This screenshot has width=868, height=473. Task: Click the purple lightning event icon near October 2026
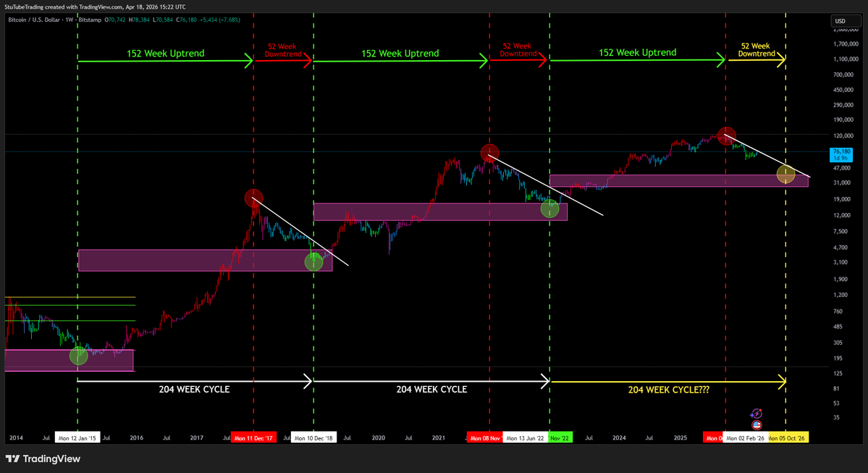756,414
